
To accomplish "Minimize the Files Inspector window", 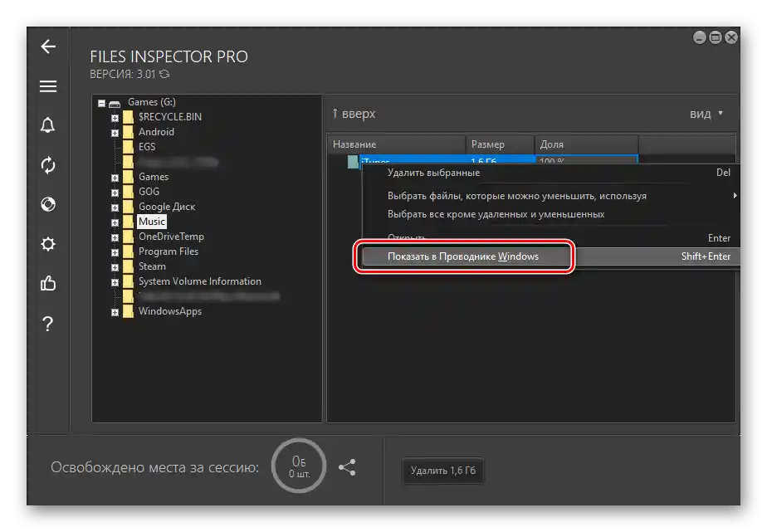I will [700, 37].
